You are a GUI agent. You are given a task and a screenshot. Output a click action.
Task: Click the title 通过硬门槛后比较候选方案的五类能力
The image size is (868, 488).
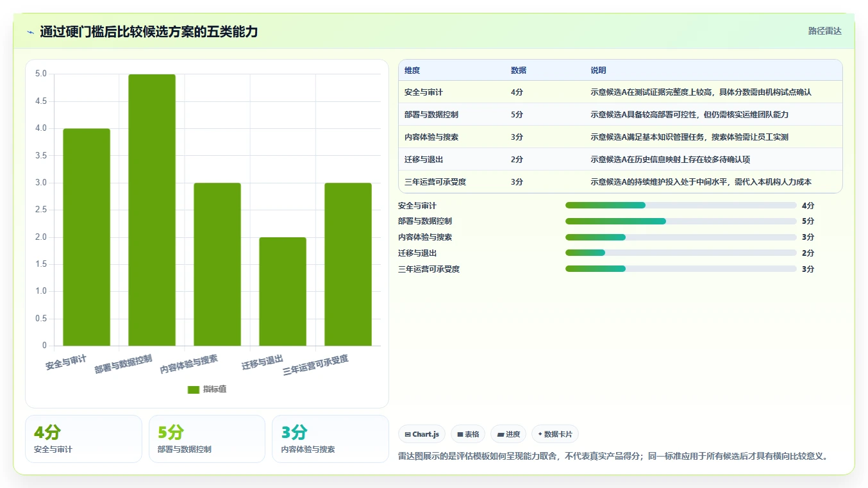pos(149,31)
